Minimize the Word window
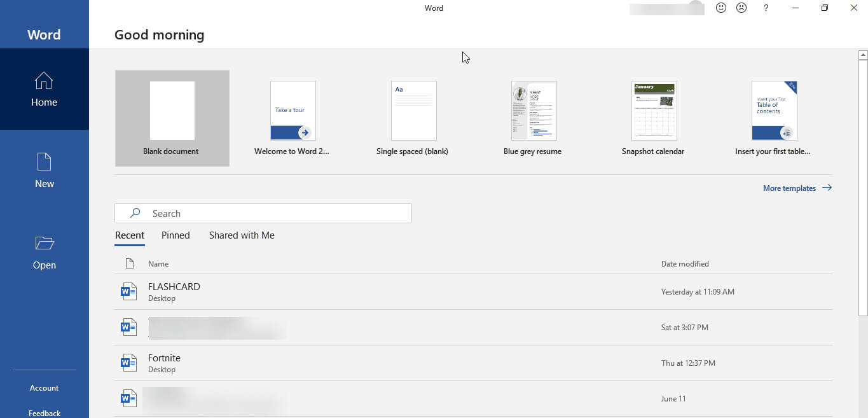868x418 pixels. click(796, 8)
